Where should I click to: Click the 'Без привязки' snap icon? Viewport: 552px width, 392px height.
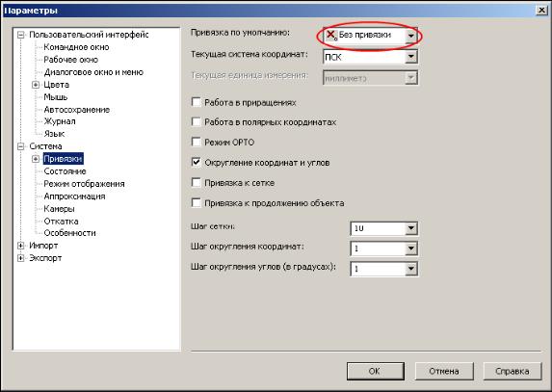pos(330,35)
